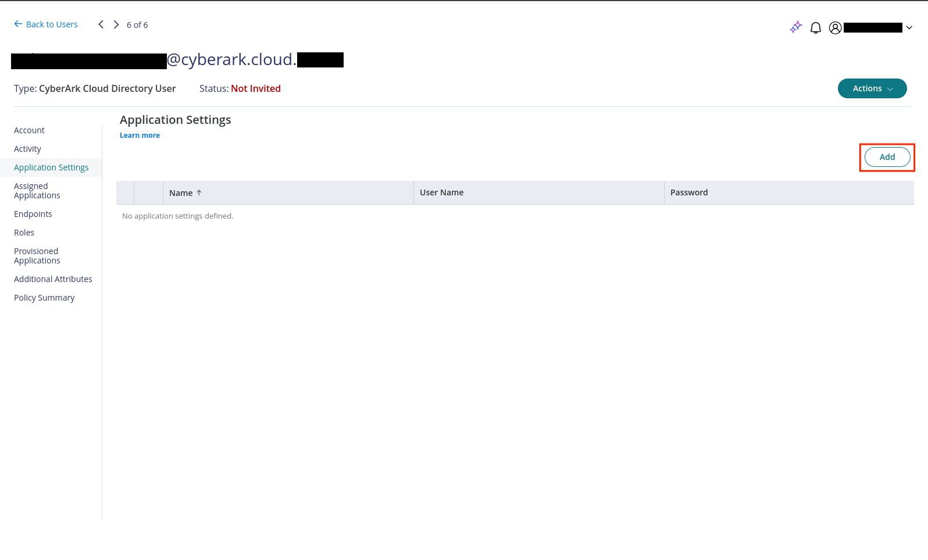Select Application Settings in the sidebar

tap(51, 167)
